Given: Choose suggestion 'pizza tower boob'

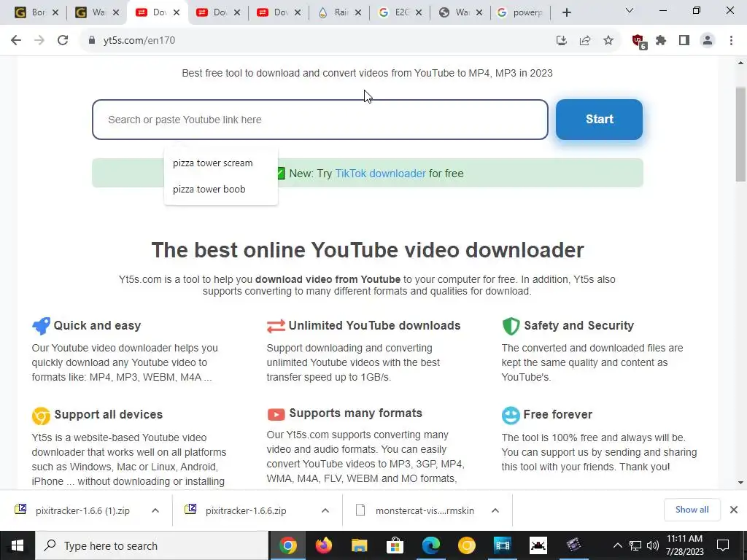Looking at the screenshot, I should pos(209,189).
